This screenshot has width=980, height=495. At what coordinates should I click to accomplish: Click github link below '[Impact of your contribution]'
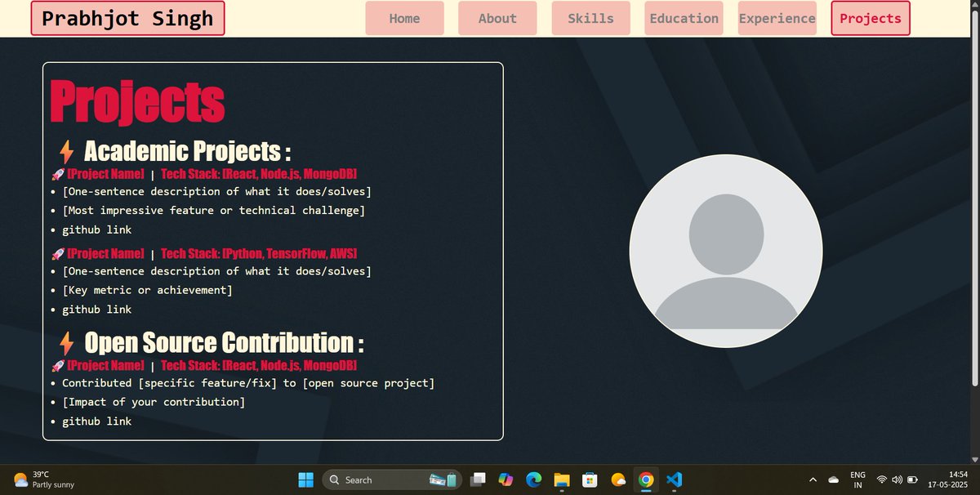click(96, 421)
